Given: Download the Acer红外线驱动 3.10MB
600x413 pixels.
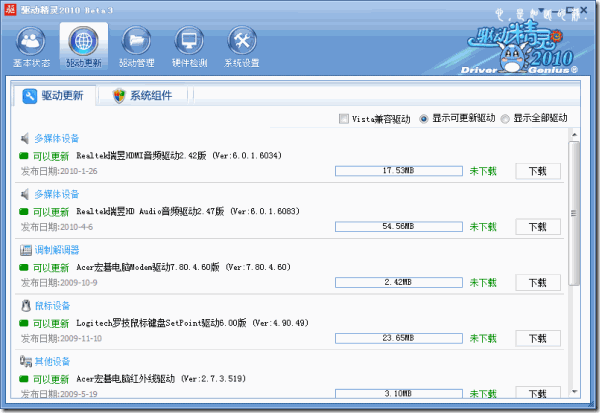Looking at the screenshot, I should 538,393.
